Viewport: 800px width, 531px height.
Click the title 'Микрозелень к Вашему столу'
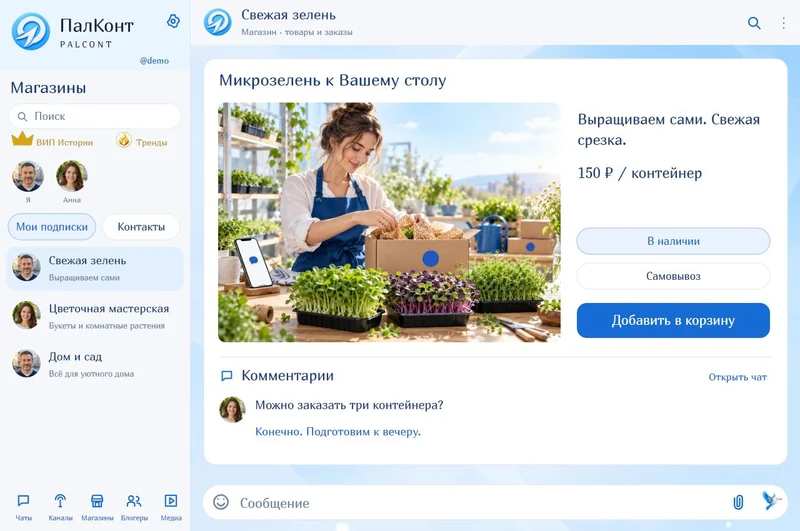(333, 81)
